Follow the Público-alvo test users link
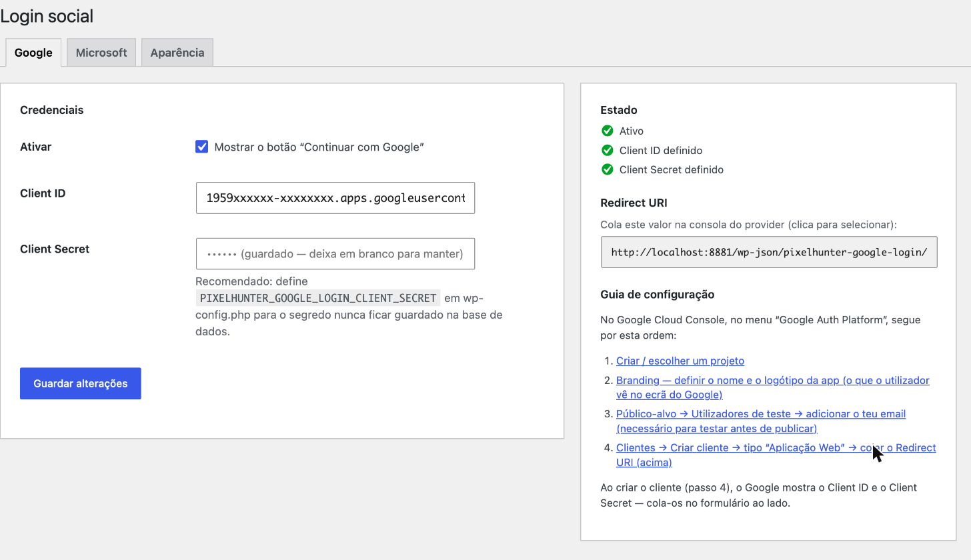The width and height of the screenshot is (971, 560). (x=761, y=421)
